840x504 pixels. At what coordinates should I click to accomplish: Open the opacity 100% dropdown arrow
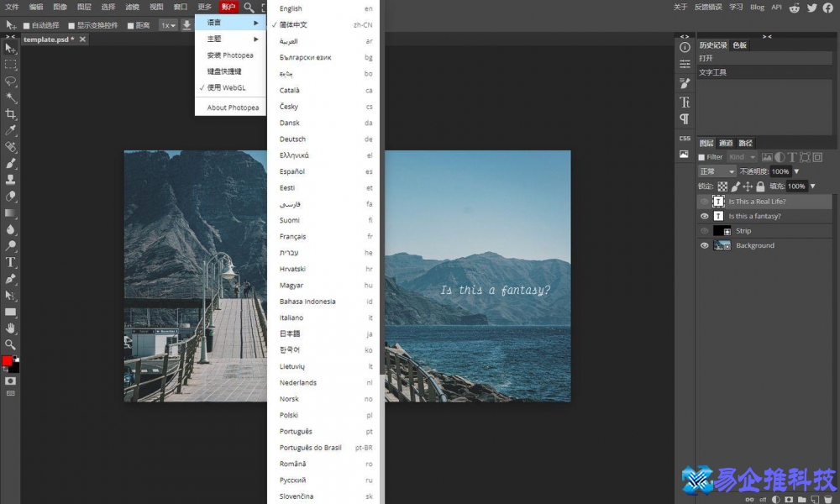(x=796, y=171)
